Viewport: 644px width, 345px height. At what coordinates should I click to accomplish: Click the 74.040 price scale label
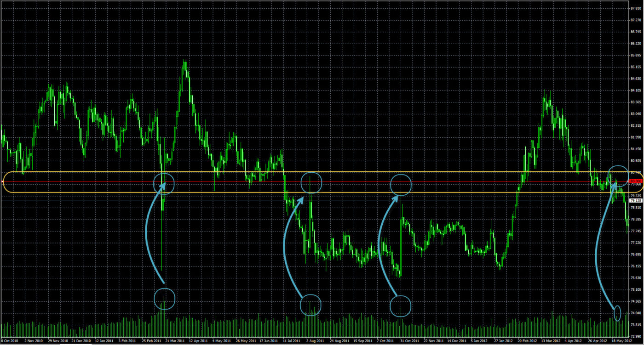pyautogui.click(x=636, y=313)
